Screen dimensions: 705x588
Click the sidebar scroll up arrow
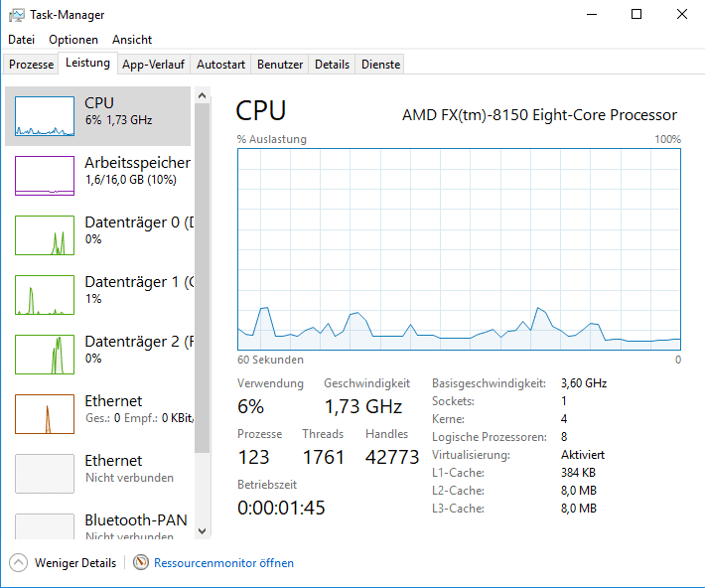tap(202, 95)
